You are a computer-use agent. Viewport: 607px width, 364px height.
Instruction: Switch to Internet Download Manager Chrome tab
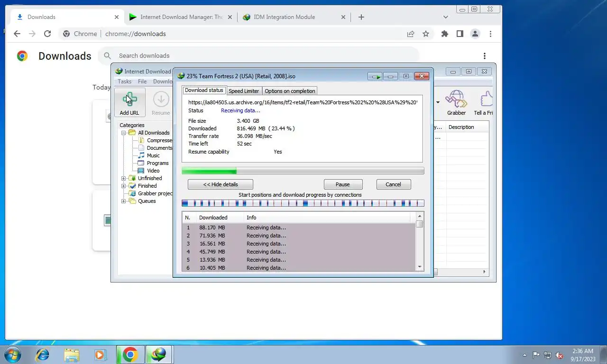(180, 17)
